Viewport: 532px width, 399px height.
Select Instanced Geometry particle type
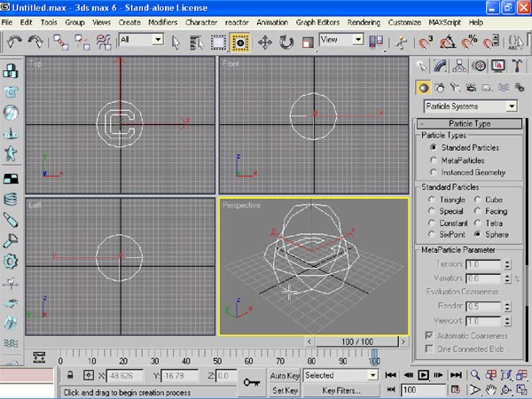pos(432,172)
